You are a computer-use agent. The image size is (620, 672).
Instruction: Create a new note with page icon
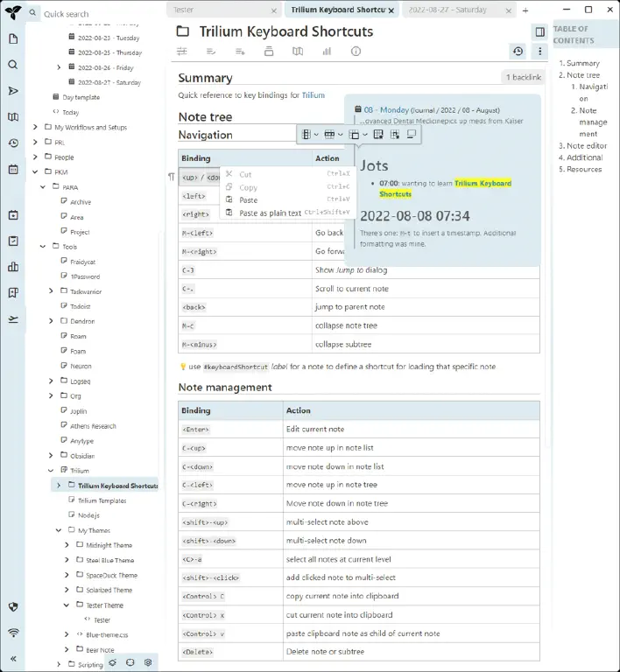pyautogui.click(x=13, y=39)
